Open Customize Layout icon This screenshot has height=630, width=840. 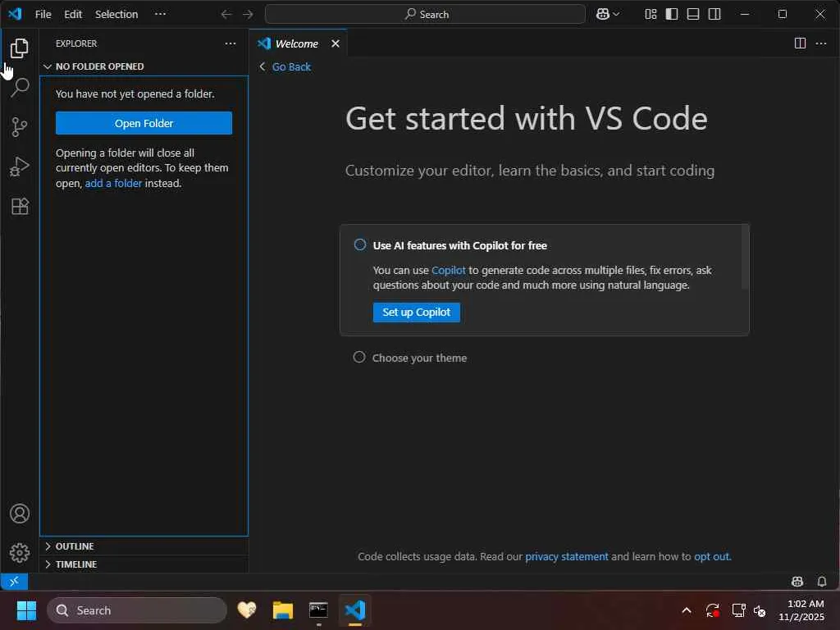pyautogui.click(x=651, y=14)
